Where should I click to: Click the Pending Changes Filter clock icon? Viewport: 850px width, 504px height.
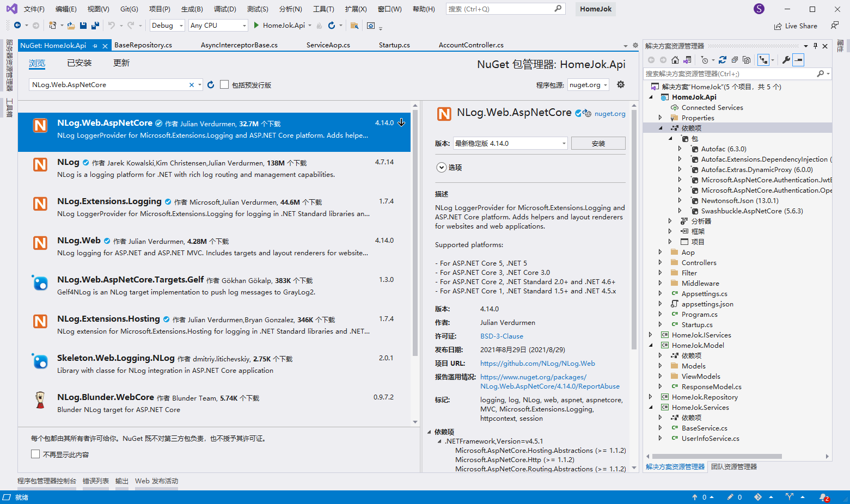pos(705,60)
